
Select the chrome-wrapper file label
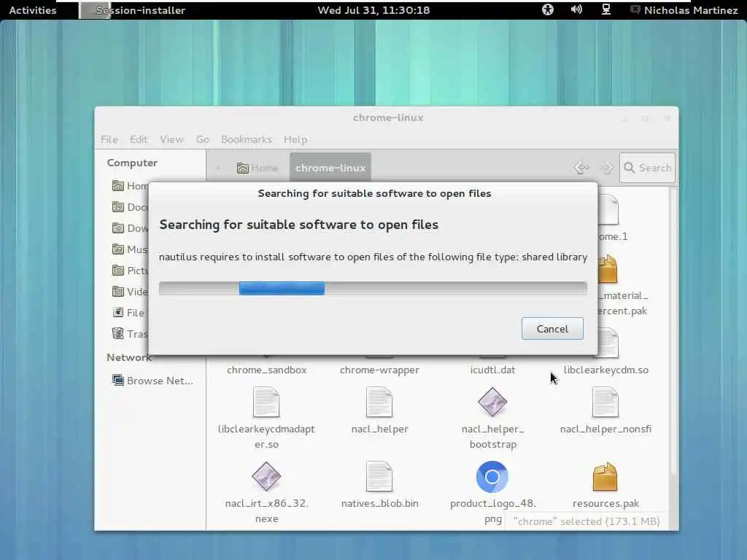(379, 370)
